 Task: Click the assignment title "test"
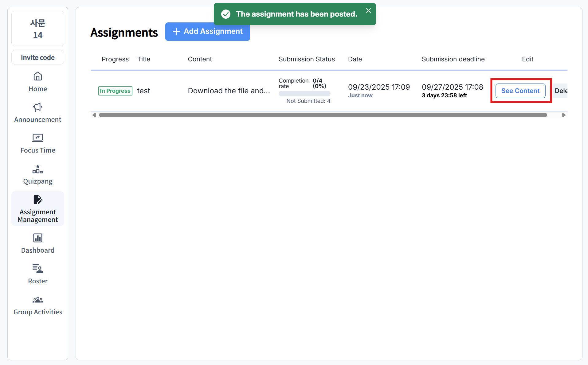143,91
